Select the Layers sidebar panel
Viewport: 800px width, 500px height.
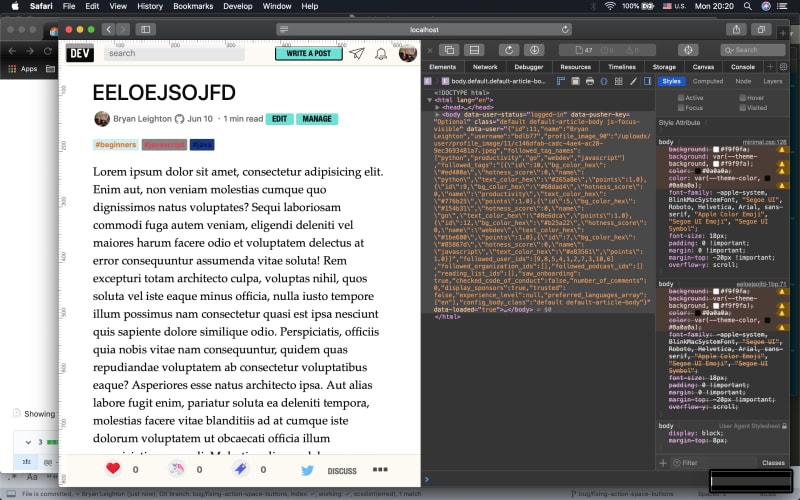tap(772, 81)
